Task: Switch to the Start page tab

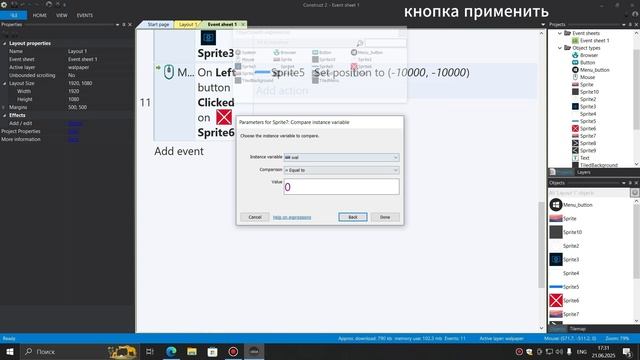Action: 158,24
